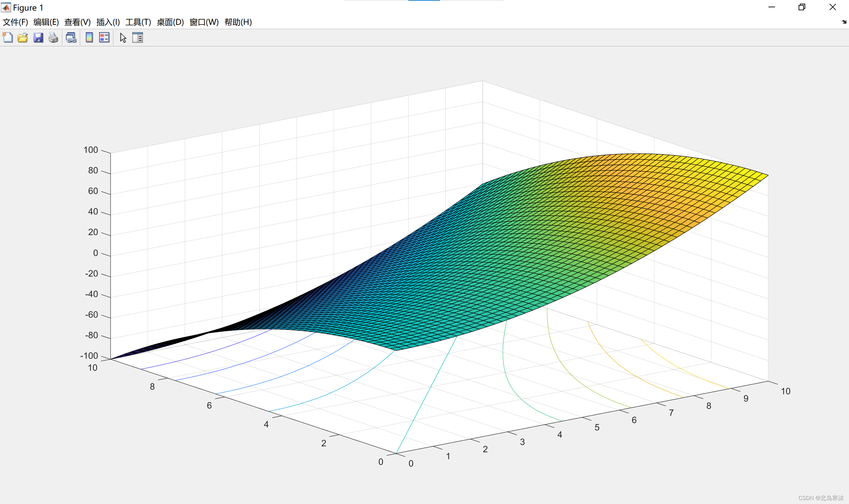Click the 窗口(W) menu item
Image resolution: width=849 pixels, height=504 pixels.
click(x=204, y=23)
